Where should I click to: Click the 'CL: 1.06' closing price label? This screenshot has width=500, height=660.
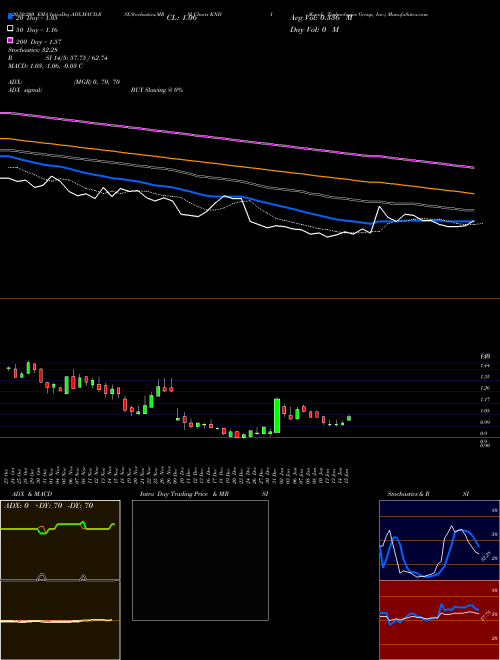point(182,18)
